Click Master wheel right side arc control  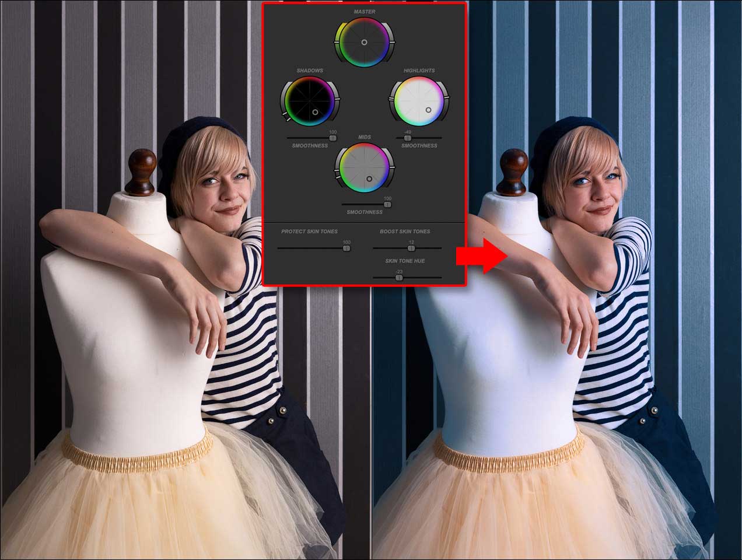pyautogui.click(x=391, y=42)
